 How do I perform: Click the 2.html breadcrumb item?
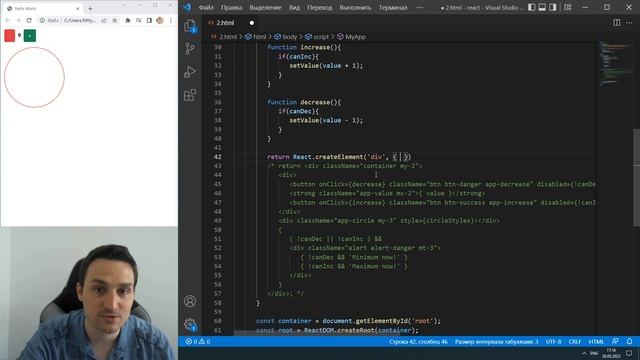coord(228,37)
